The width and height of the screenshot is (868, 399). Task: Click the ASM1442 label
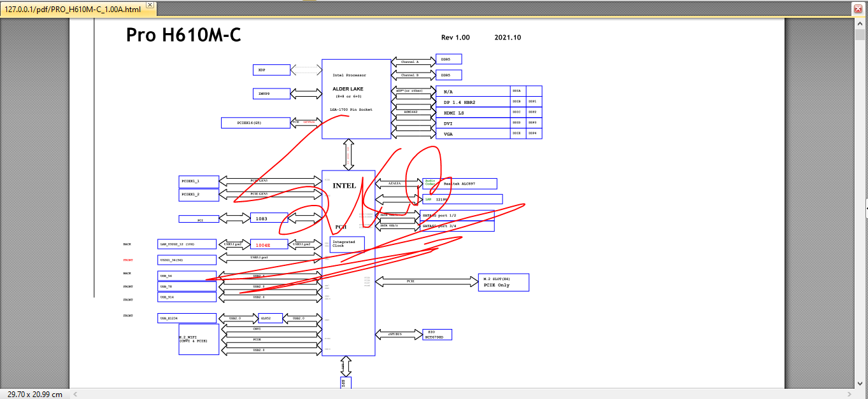411,112
